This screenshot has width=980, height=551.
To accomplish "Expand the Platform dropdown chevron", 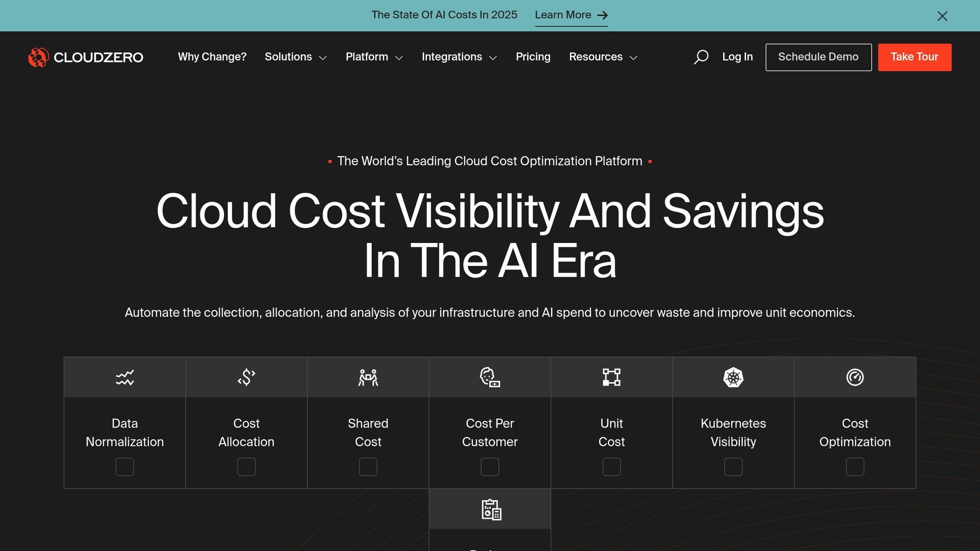I will tap(399, 58).
